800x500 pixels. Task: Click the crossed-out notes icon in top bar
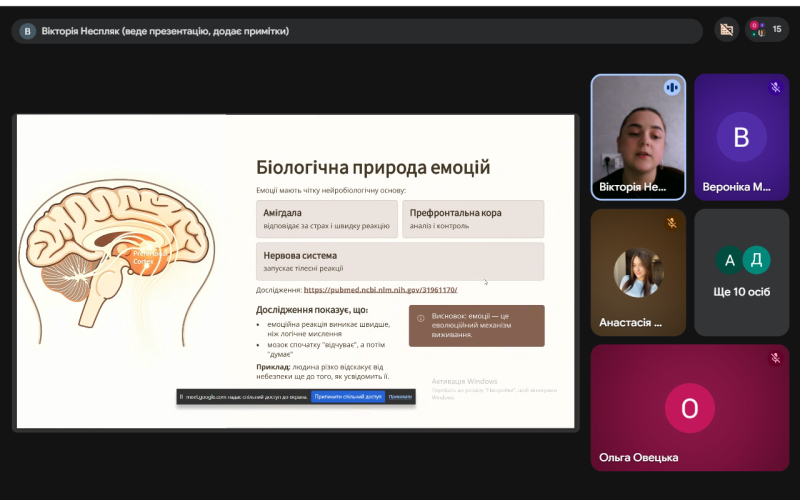point(727,30)
